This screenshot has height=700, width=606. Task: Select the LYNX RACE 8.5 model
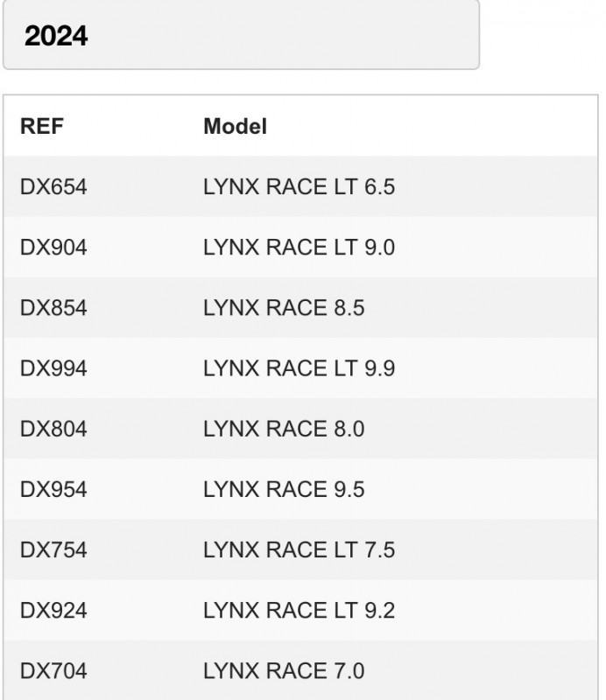[x=284, y=308]
